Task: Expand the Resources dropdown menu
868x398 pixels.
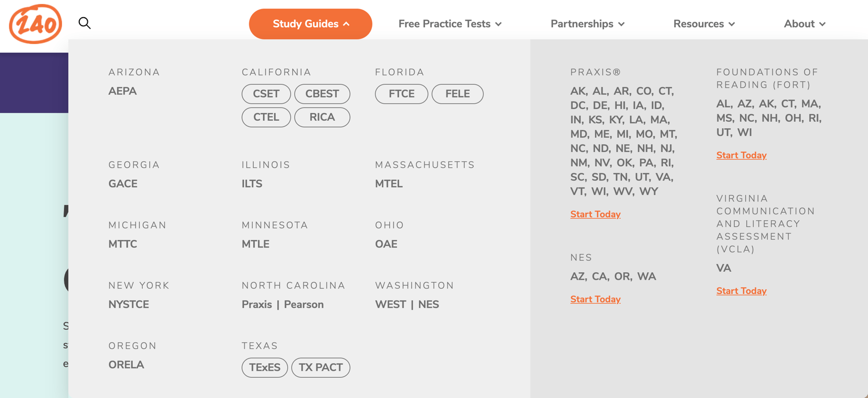Action: pyautogui.click(x=704, y=24)
